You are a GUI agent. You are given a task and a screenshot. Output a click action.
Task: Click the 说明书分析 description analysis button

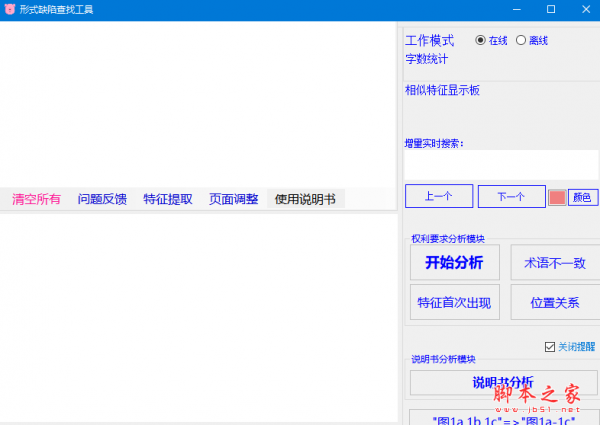503,382
